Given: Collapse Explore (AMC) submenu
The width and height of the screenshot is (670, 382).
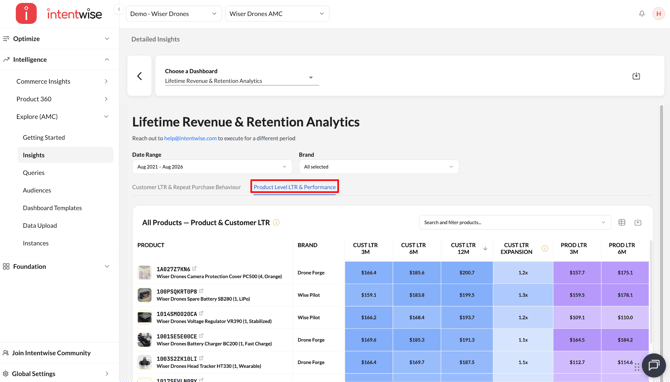Looking at the screenshot, I should [x=106, y=116].
